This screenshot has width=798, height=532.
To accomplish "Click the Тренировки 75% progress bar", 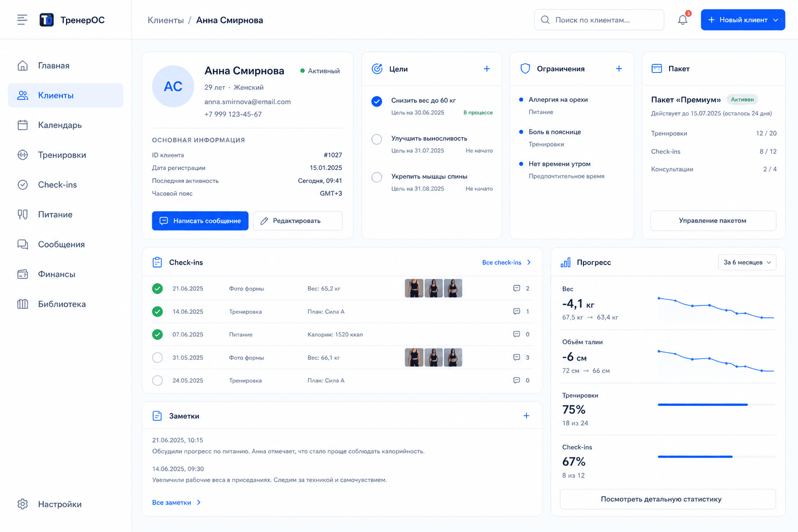I will [x=716, y=404].
